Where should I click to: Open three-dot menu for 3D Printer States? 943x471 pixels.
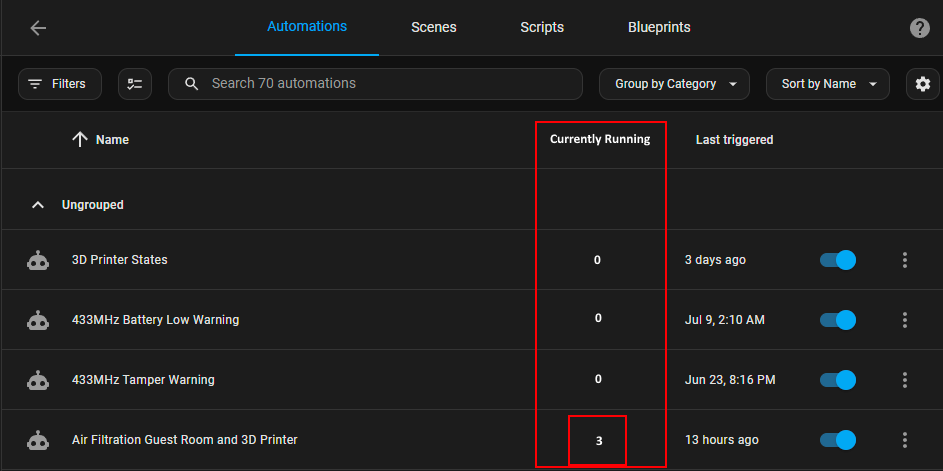[x=905, y=260]
